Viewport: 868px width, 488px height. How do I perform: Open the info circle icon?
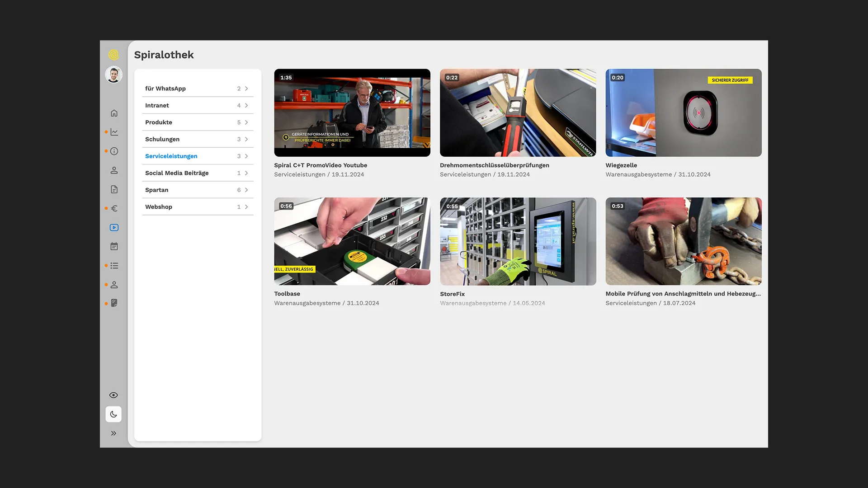click(x=114, y=151)
